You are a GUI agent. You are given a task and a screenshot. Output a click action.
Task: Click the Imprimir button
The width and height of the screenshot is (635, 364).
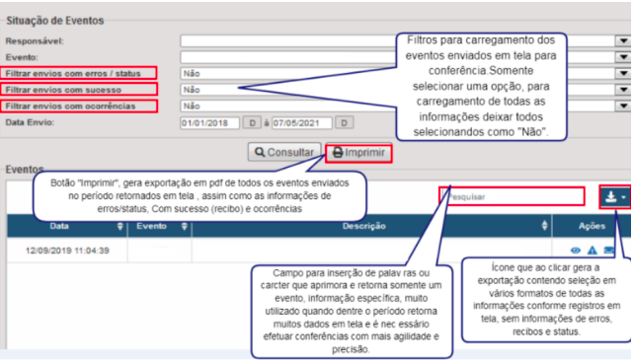coord(358,153)
